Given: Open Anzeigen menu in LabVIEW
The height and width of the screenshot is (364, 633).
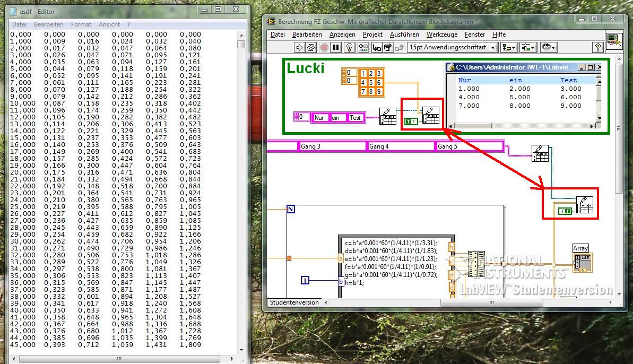Looking at the screenshot, I should 342,34.
